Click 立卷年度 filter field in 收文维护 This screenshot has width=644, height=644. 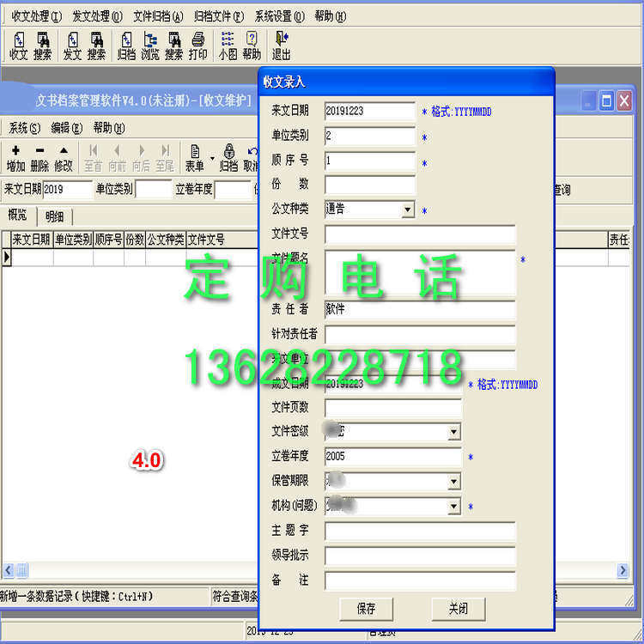coord(232,190)
